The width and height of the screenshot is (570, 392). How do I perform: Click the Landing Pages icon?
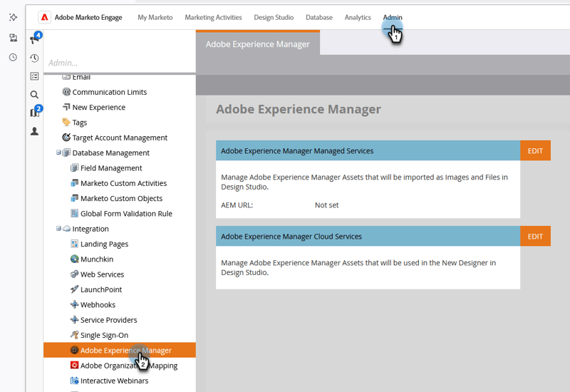(x=75, y=244)
